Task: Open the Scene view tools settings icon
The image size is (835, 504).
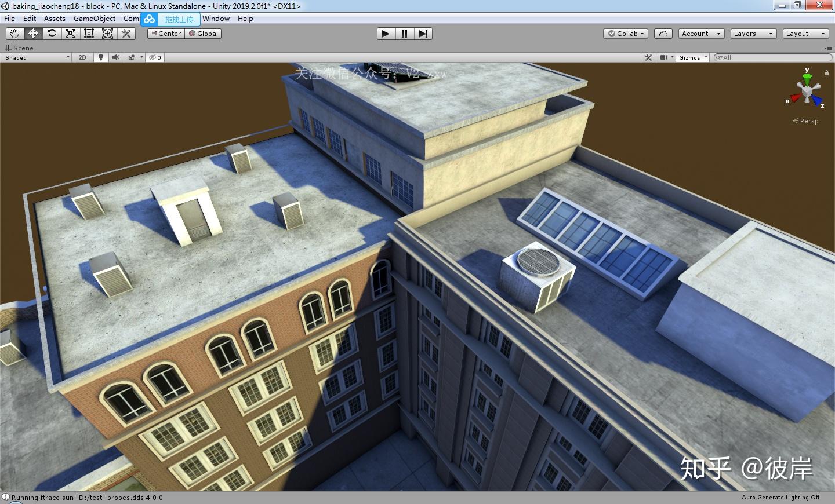Action: pos(648,57)
